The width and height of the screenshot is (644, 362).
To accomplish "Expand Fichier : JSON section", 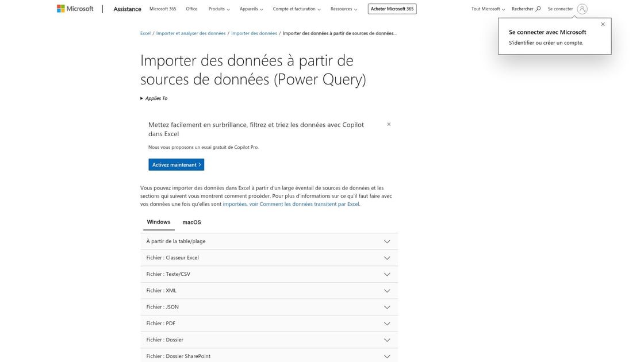I will (x=269, y=307).
